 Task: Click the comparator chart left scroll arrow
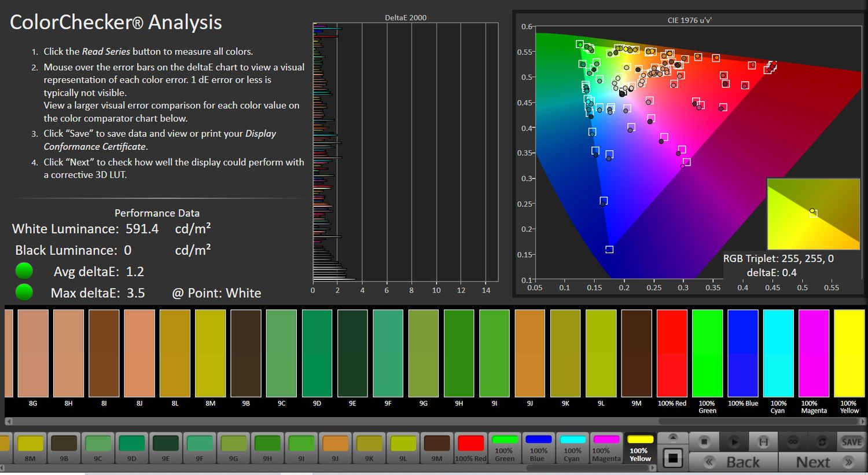pos(8,421)
